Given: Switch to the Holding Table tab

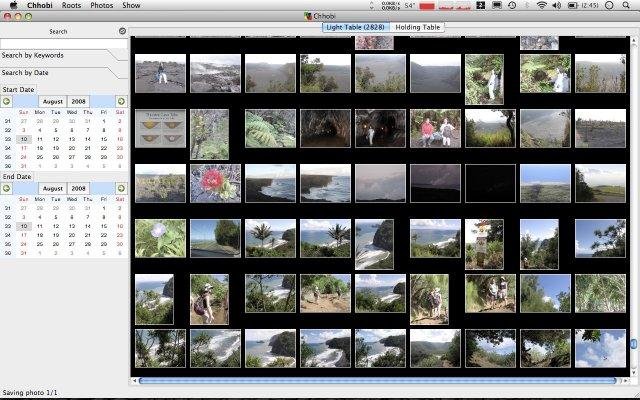Looking at the screenshot, I should pyautogui.click(x=417, y=27).
